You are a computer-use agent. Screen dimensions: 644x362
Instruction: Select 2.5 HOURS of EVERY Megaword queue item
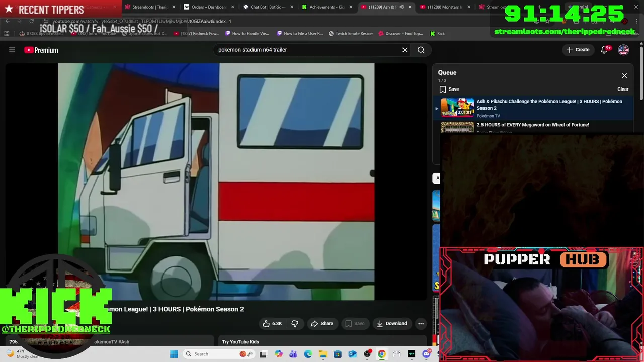coord(533,127)
